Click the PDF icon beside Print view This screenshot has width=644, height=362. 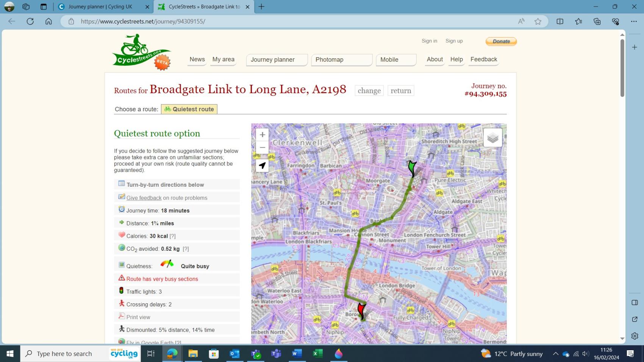[122, 316]
